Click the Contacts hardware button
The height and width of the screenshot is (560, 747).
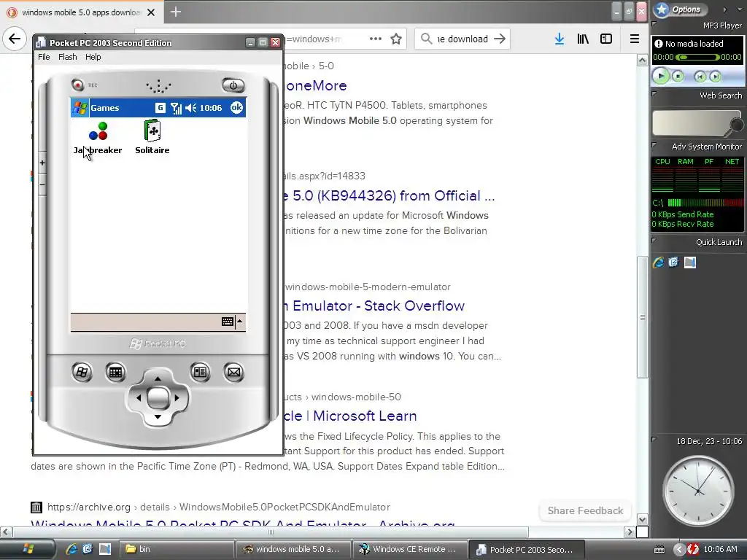click(x=200, y=372)
